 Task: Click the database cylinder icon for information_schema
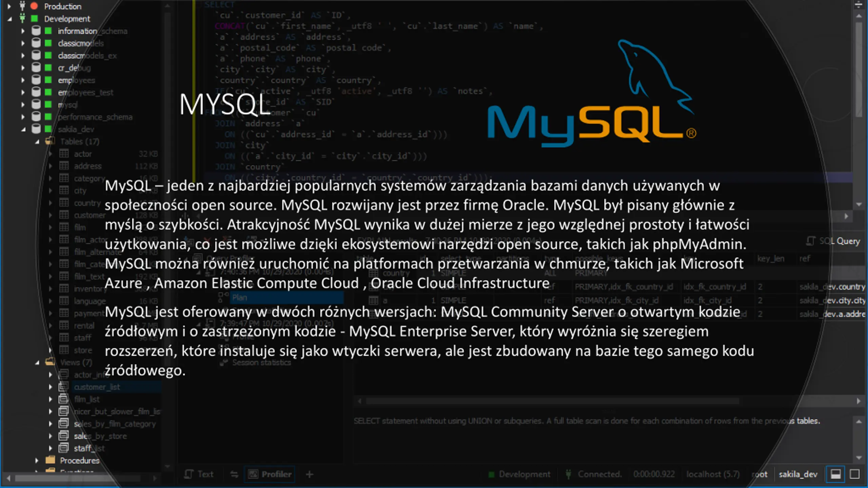click(x=36, y=31)
